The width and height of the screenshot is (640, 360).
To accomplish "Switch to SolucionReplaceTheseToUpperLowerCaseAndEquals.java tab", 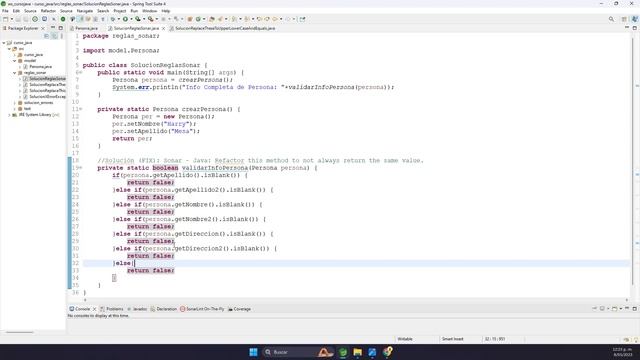I will point(222,29).
